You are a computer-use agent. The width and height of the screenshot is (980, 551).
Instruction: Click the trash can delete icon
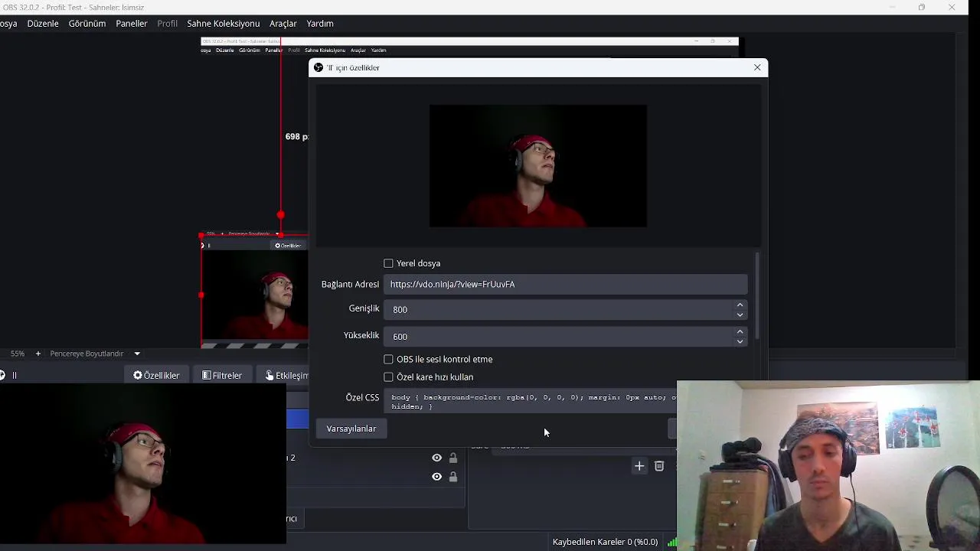pyautogui.click(x=659, y=466)
